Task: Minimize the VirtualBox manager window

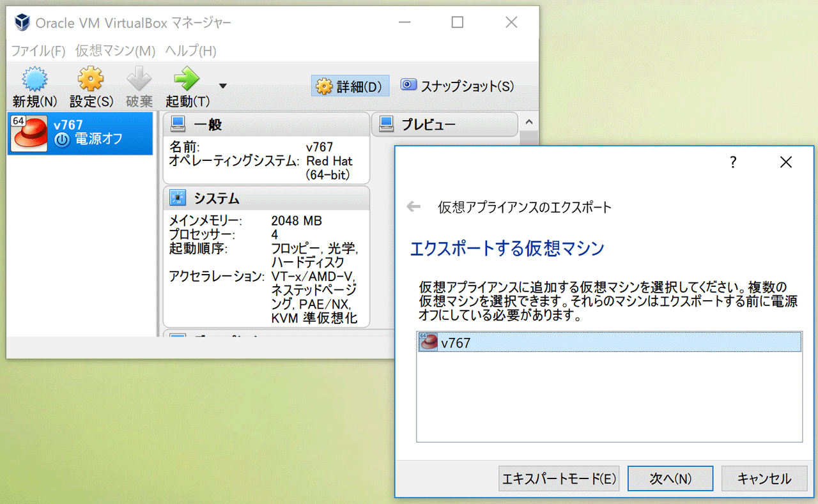Action: click(405, 22)
